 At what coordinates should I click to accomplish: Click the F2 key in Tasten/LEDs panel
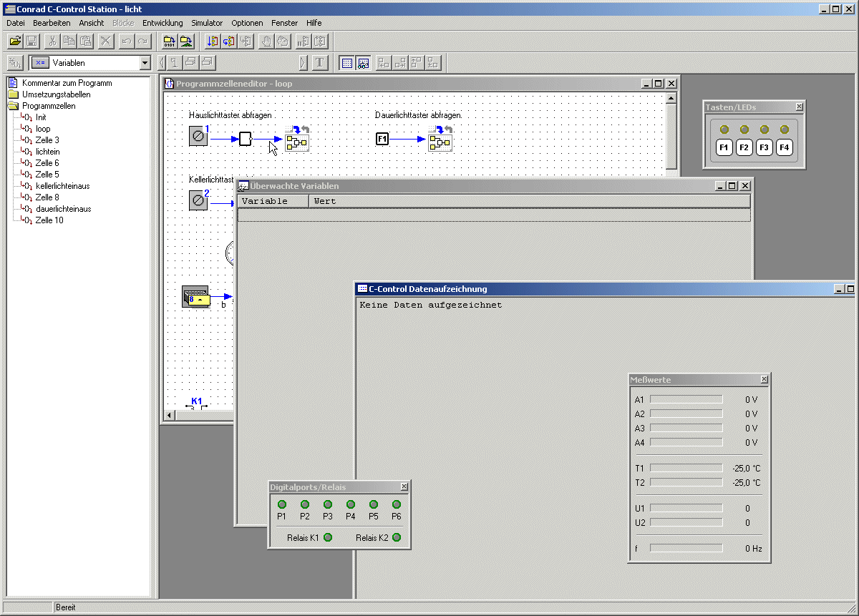tap(744, 148)
